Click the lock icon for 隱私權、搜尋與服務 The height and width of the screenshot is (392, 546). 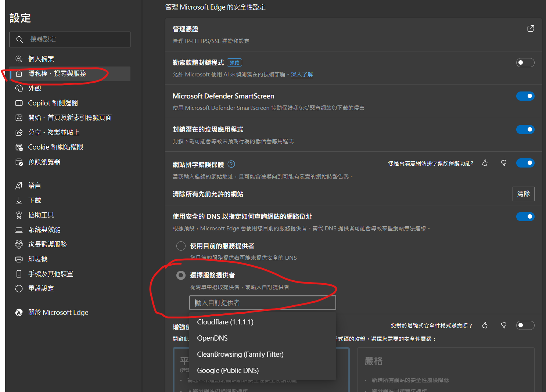coord(19,74)
